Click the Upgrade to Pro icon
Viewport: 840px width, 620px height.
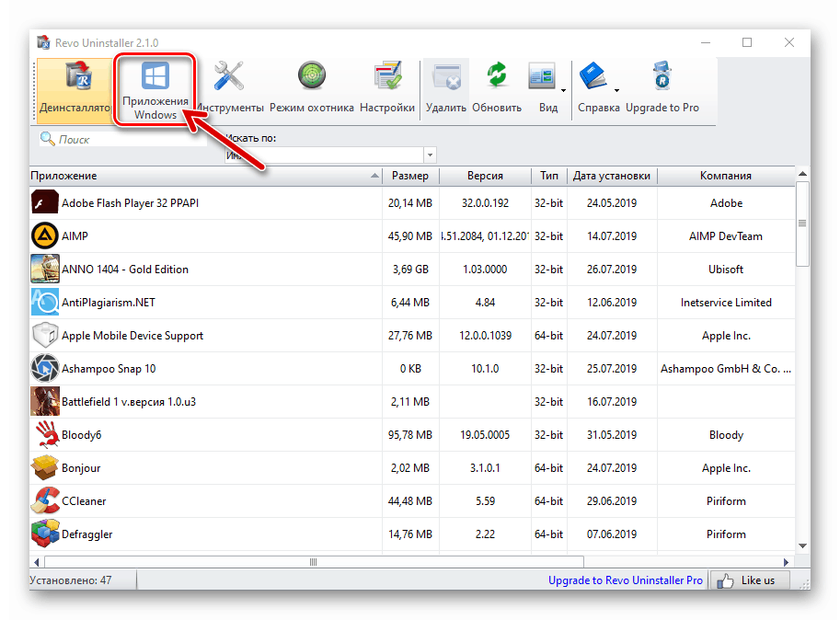pos(662,75)
